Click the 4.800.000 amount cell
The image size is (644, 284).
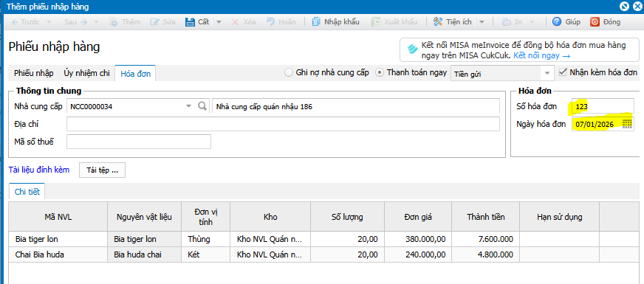click(x=486, y=254)
